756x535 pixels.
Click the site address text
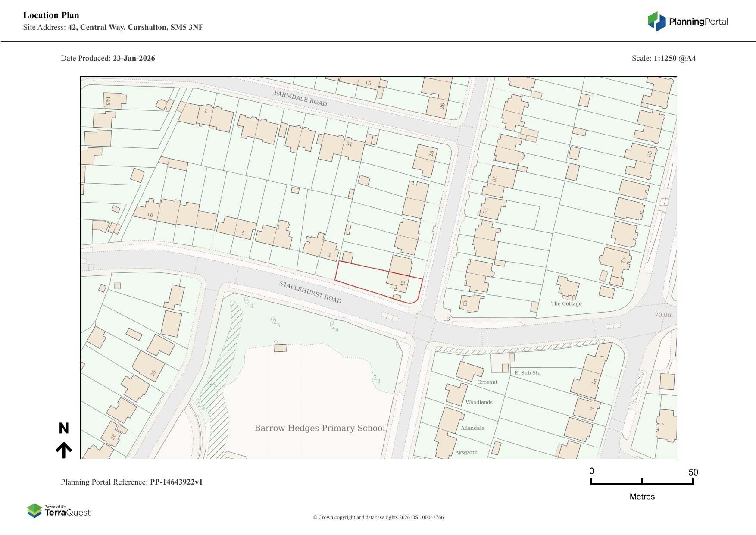coord(135,27)
